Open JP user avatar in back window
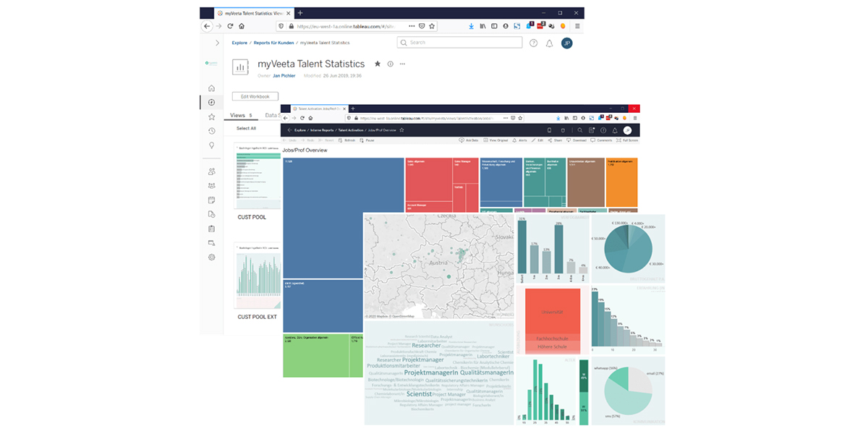 567,43
